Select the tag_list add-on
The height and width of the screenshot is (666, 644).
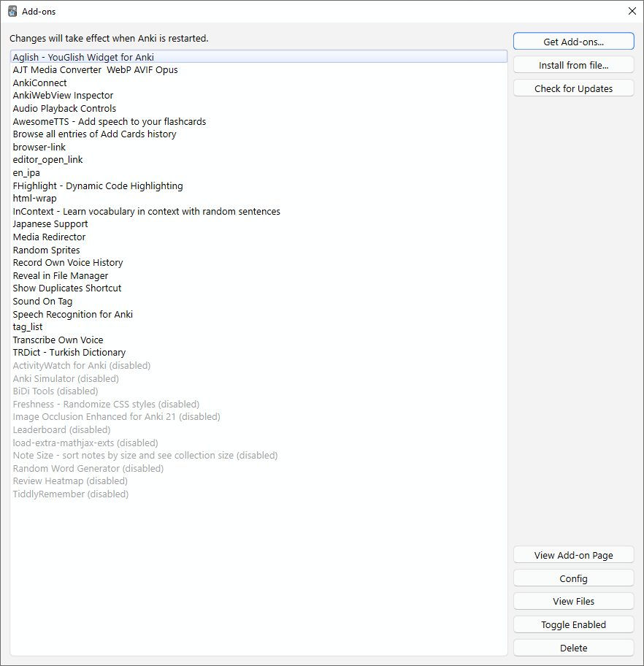point(258,327)
